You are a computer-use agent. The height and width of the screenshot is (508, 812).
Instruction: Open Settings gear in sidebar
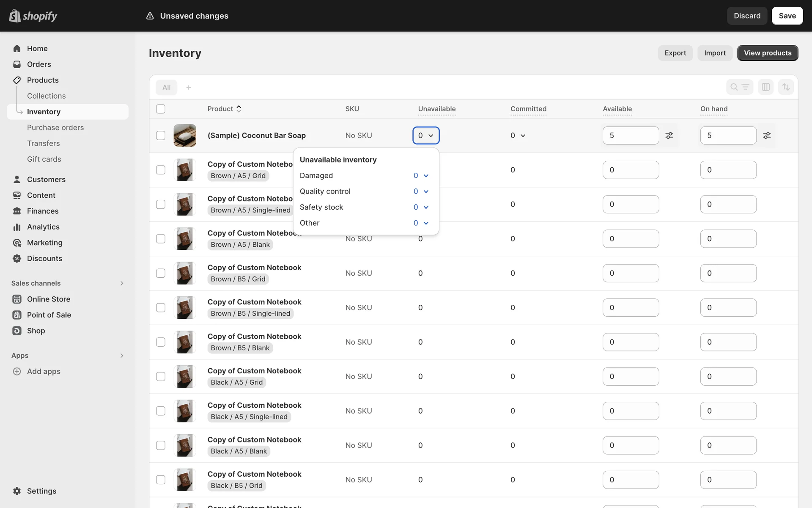click(17, 491)
